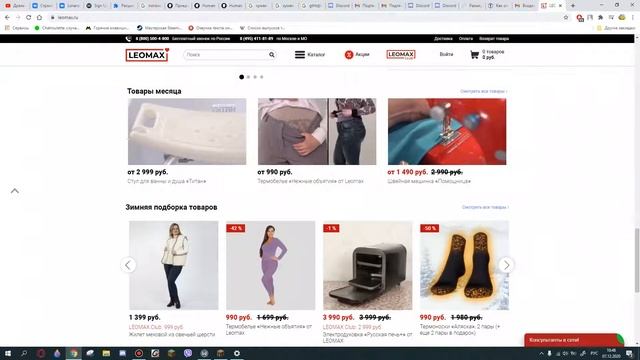Viewport: 640px width, 360px height.
Task: Click the fur vest product title 'Жилет меховой'
Action: tap(172, 334)
